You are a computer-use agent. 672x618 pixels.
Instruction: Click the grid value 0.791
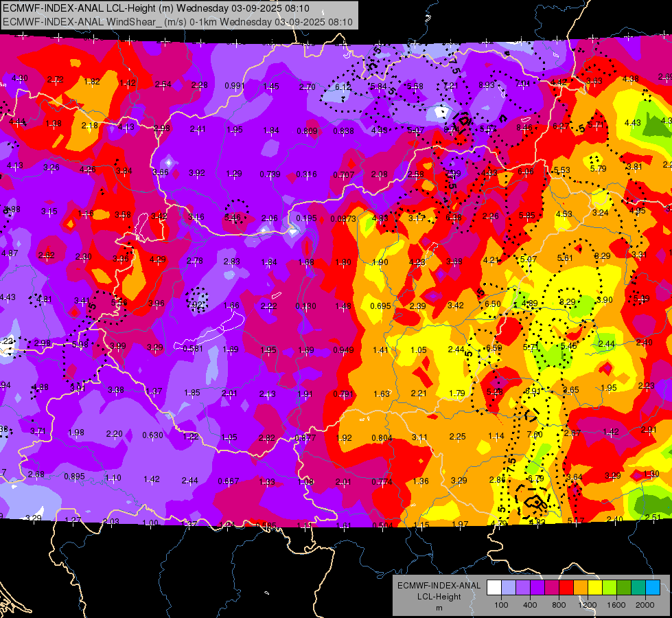(343, 394)
